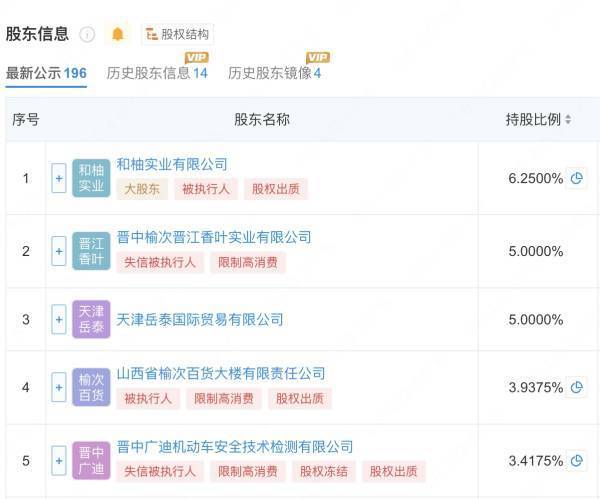Expand the row for 晋中广迪机动车安全技术检测有限公司
Image resolution: width=600 pixels, height=499 pixels.
coord(59,460)
